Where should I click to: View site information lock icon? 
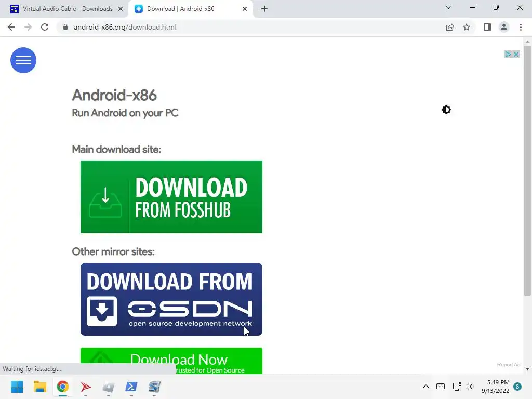tap(65, 27)
